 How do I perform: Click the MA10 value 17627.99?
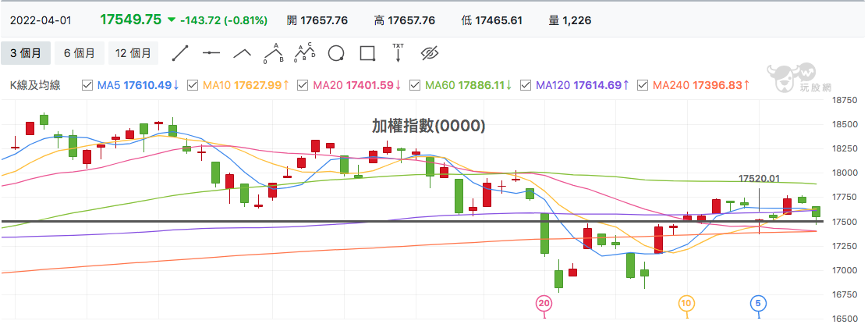[x=257, y=85]
